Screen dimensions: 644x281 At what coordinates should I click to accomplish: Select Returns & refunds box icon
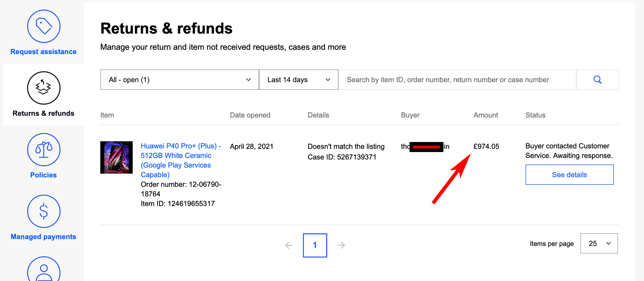(x=44, y=88)
